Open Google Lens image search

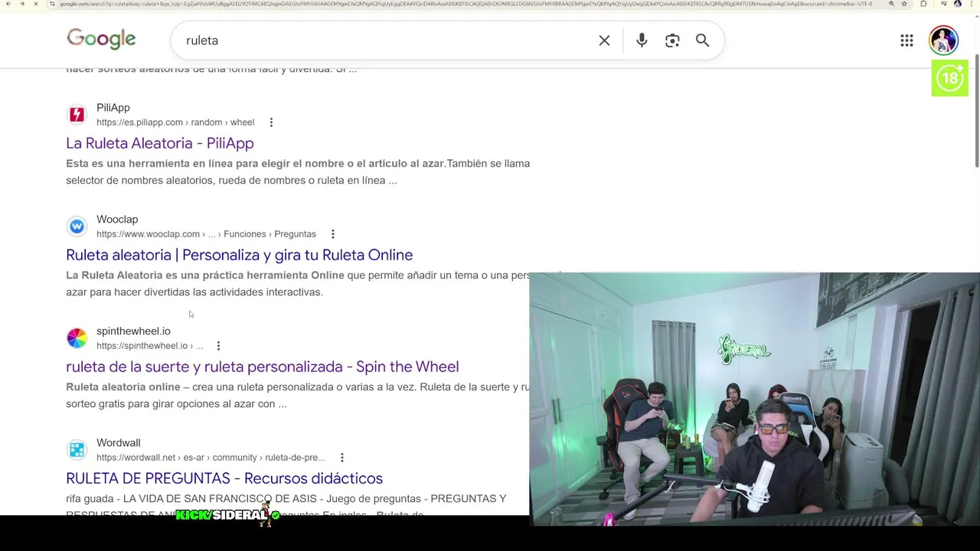click(672, 41)
